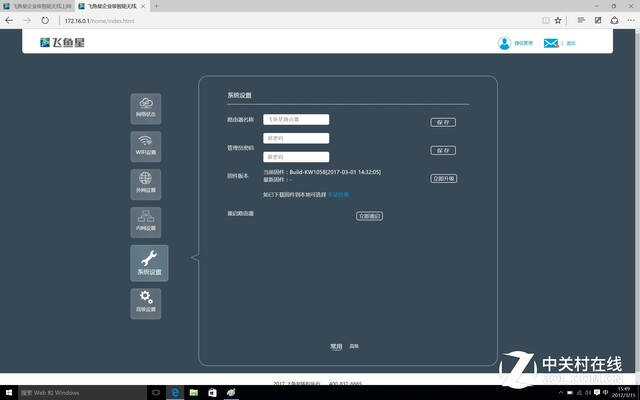
Task: Open the network status cloud icon
Action: [146, 109]
